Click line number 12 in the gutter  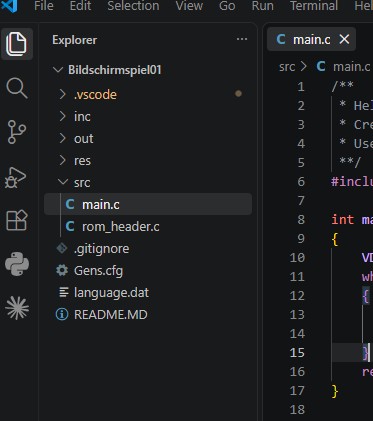point(297,295)
